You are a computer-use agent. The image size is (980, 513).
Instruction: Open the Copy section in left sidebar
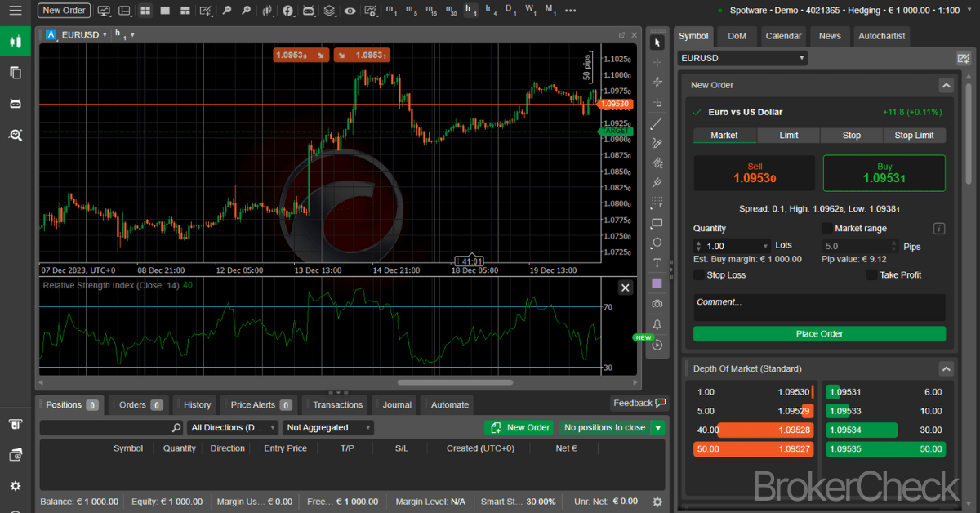15,72
